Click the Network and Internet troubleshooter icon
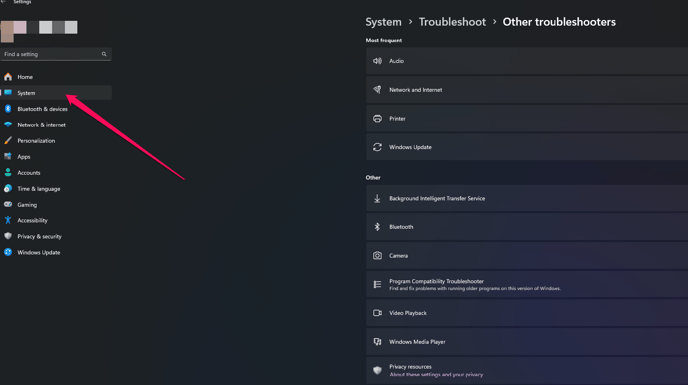Viewport: 688px width, 385px height. click(377, 90)
